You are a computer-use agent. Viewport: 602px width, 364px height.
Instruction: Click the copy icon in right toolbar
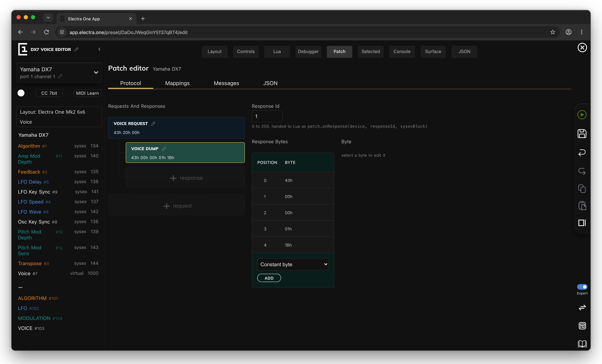tap(582, 189)
